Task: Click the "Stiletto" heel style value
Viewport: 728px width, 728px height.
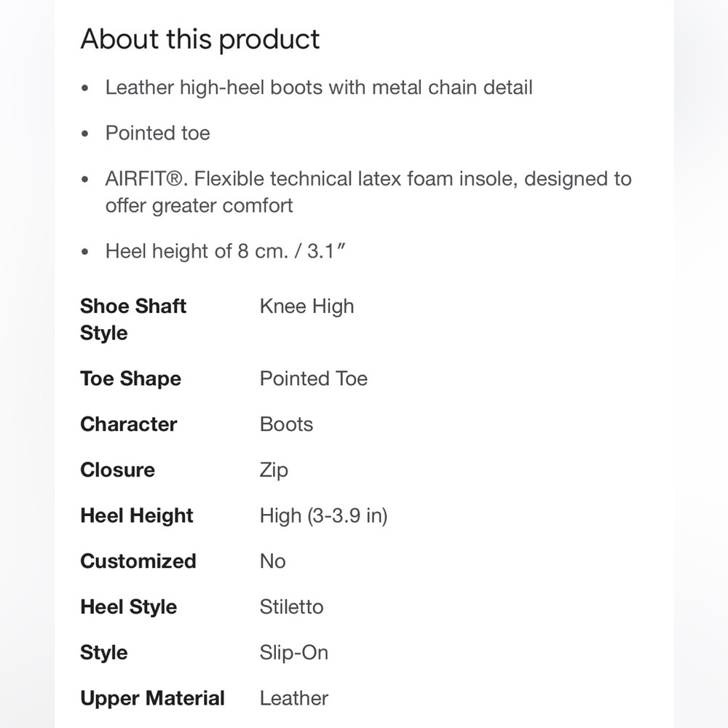Action: pos(291,607)
